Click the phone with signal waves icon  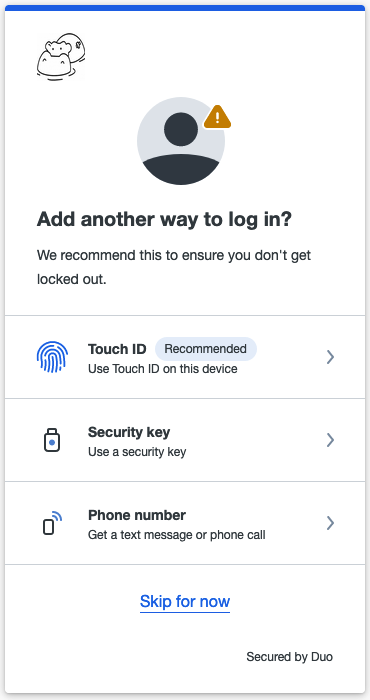coord(52,523)
